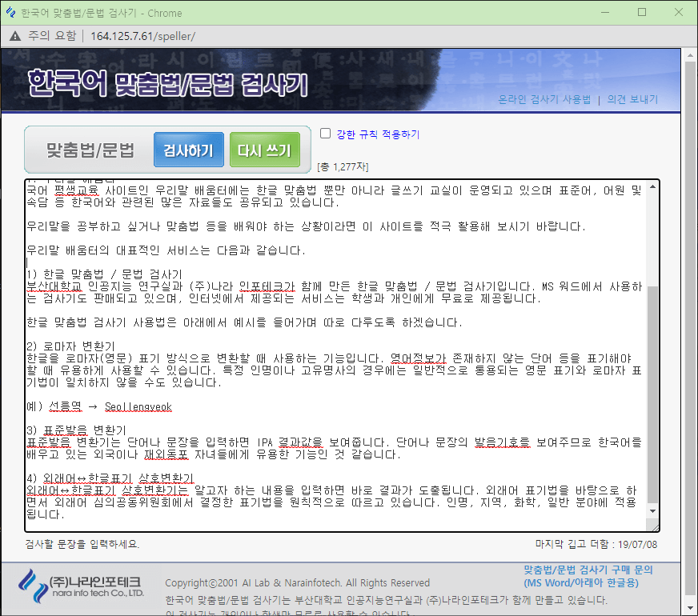698x616 pixels.
Task: Click the page scrollbar down arrow at bottom right
Action: pyautogui.click(x=688, y=606)
